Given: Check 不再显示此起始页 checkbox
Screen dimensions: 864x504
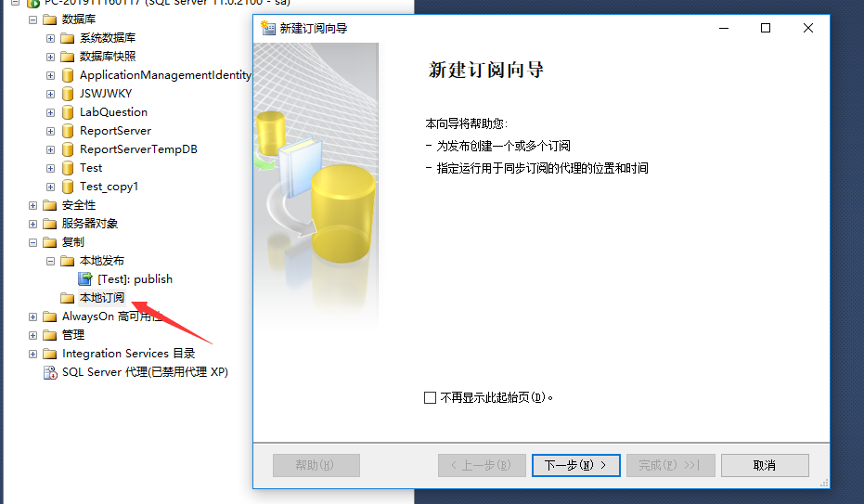Looking at the screenshot, I should [431, 397].
